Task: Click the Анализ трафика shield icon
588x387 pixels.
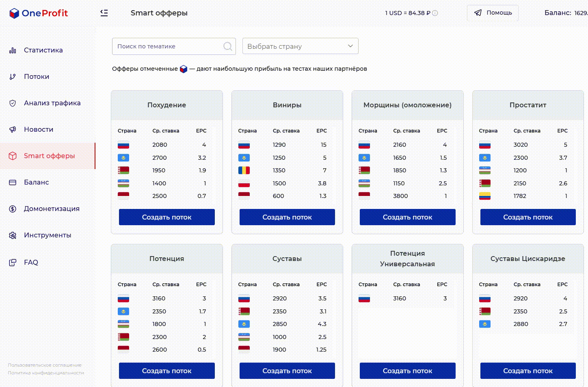Action: click(13, 103)
